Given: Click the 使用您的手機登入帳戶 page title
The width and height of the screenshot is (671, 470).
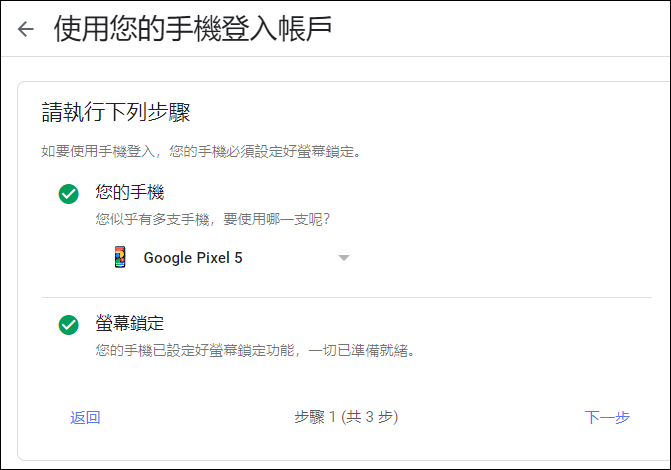Looking at the screenshot, I should click(x=193, y=29).
